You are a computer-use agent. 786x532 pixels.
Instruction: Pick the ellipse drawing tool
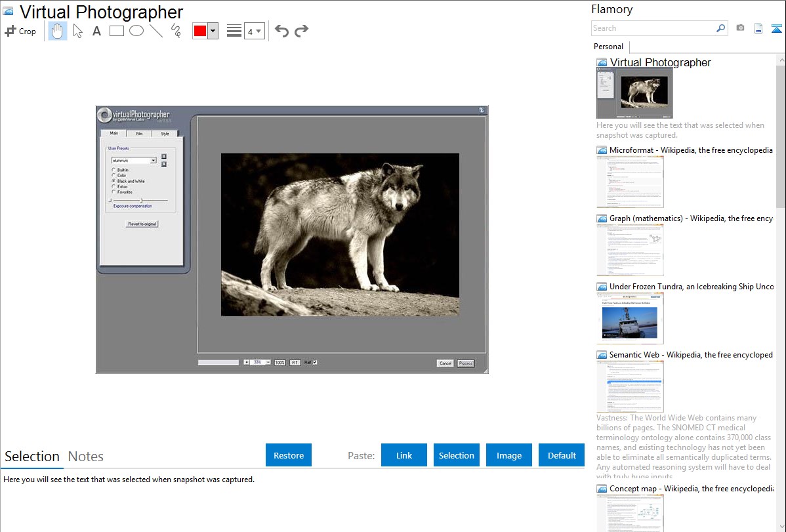(x=136, y=31)
